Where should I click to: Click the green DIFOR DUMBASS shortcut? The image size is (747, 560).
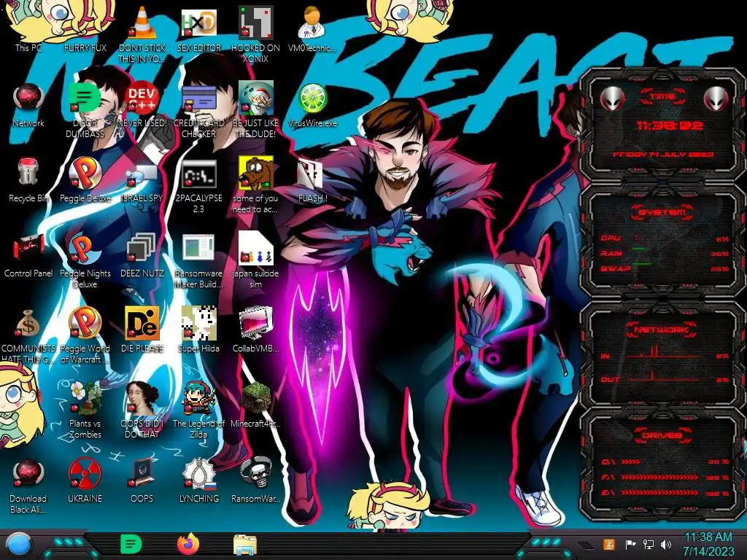coord(85,109)
